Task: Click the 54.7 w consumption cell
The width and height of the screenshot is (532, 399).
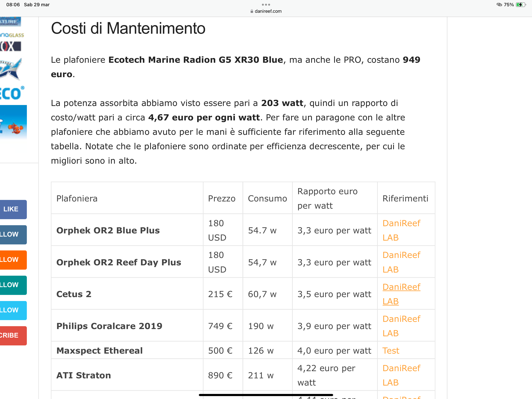Action: pyautogui.click(x=267, y=230)
